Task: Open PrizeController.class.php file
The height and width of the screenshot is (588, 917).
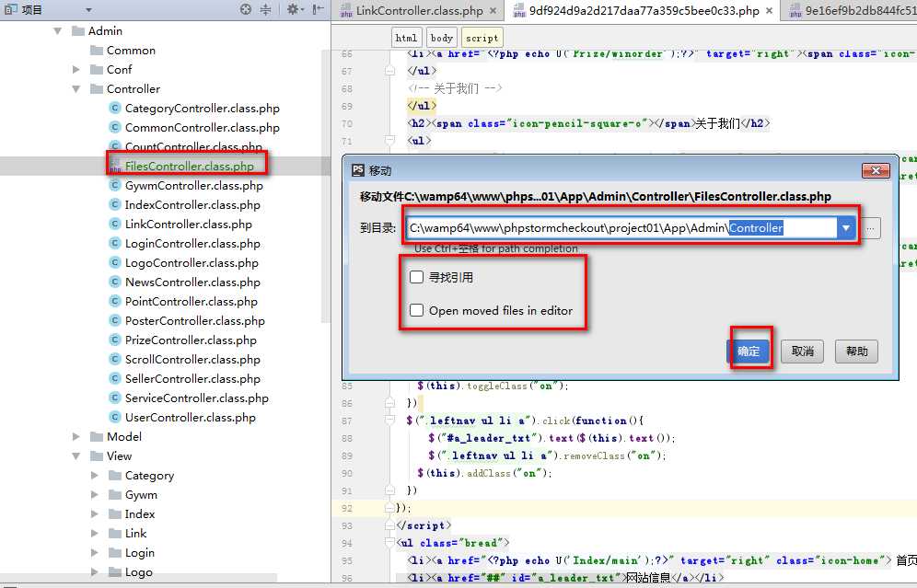Action: [183, 340]
